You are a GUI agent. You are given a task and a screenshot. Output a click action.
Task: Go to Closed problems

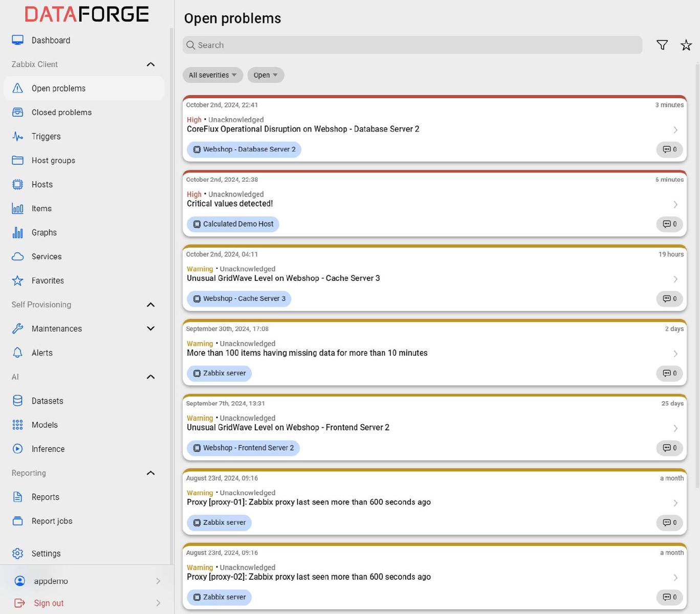pyautogui.click(x=61, y=113)
